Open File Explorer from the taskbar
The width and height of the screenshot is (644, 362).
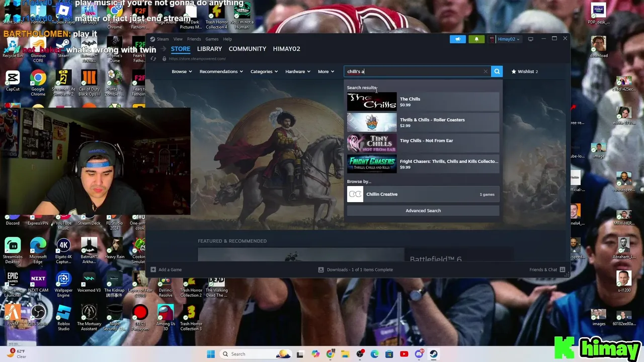(345, 354)
